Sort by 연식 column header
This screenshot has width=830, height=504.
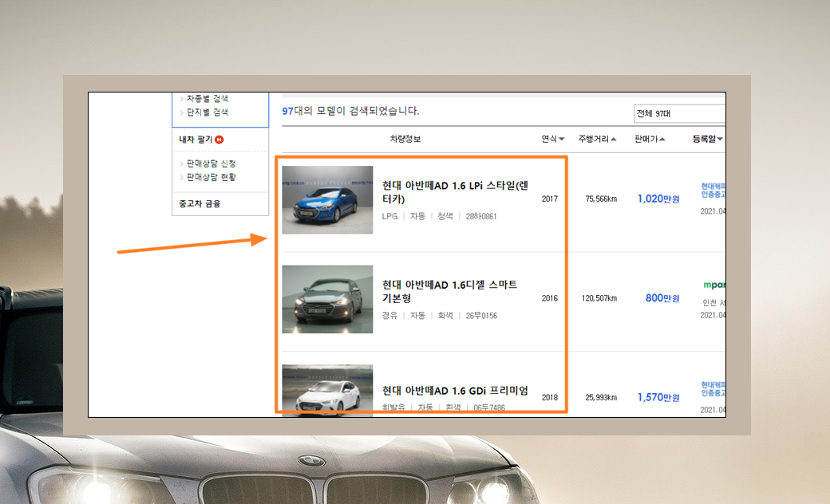(552, 139)
